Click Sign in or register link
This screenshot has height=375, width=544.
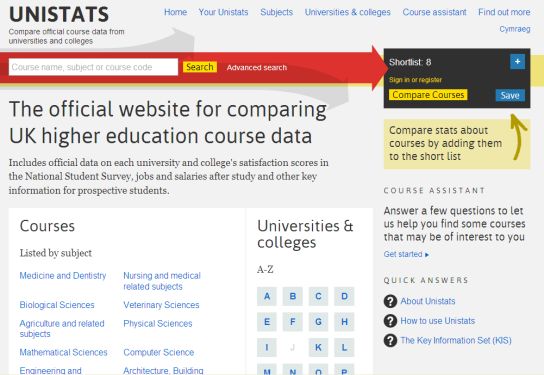pos(415,80)
